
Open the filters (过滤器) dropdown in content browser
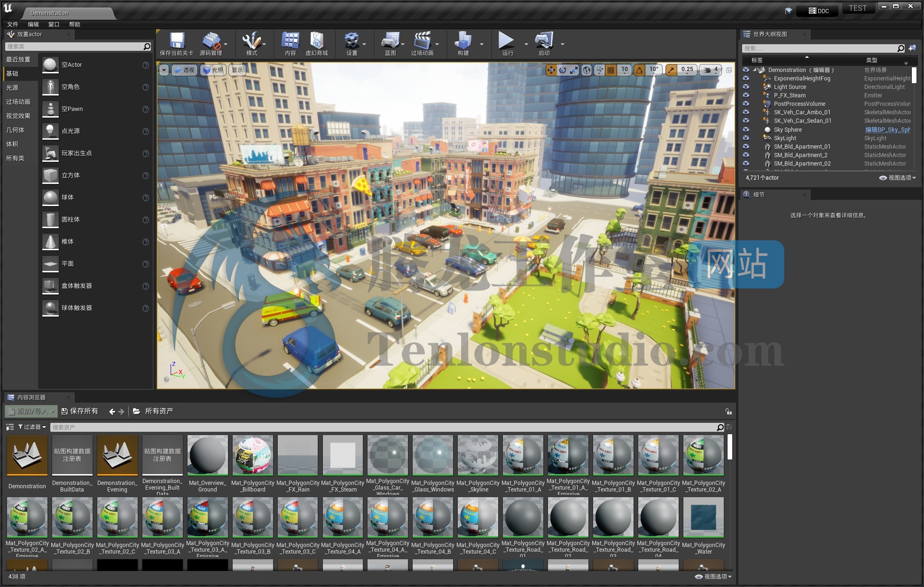click(32, 427)
